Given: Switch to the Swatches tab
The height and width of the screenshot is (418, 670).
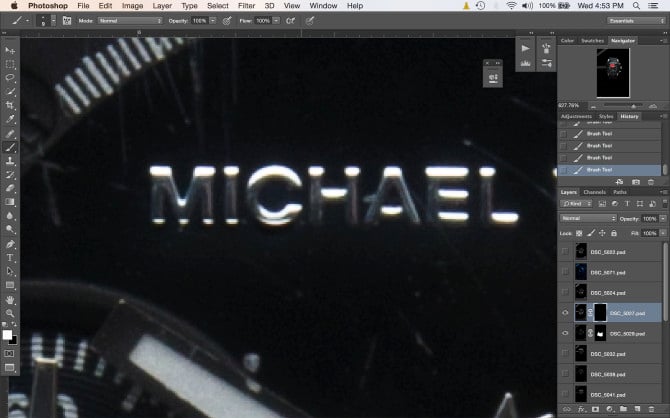Looking at the screenshot, I should coord(592,41).
